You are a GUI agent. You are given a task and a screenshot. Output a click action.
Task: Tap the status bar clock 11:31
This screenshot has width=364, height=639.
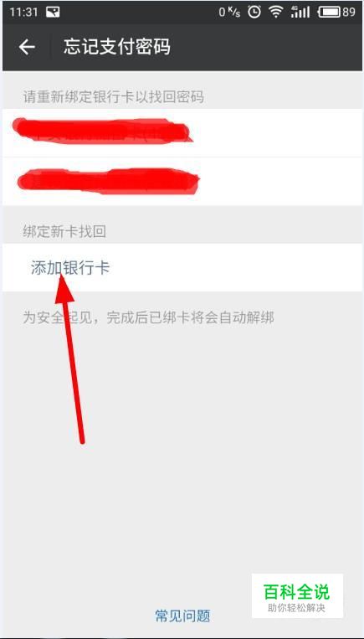coord(23,13)
